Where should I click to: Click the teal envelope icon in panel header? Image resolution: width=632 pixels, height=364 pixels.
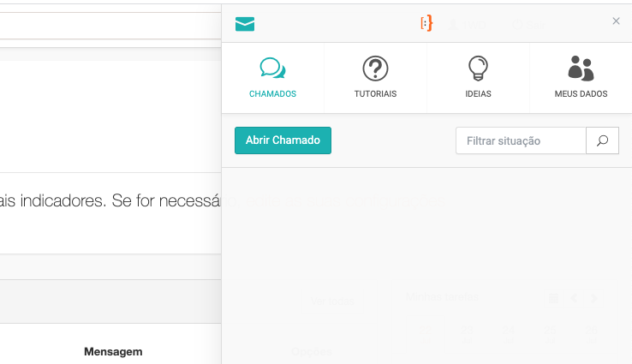(245, 24)
